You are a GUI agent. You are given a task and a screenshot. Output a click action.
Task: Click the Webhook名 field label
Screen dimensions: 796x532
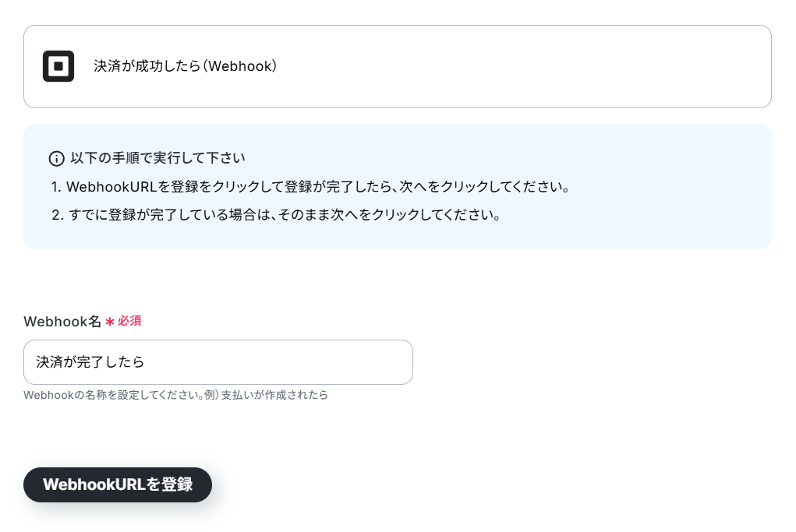coord(62,322)
